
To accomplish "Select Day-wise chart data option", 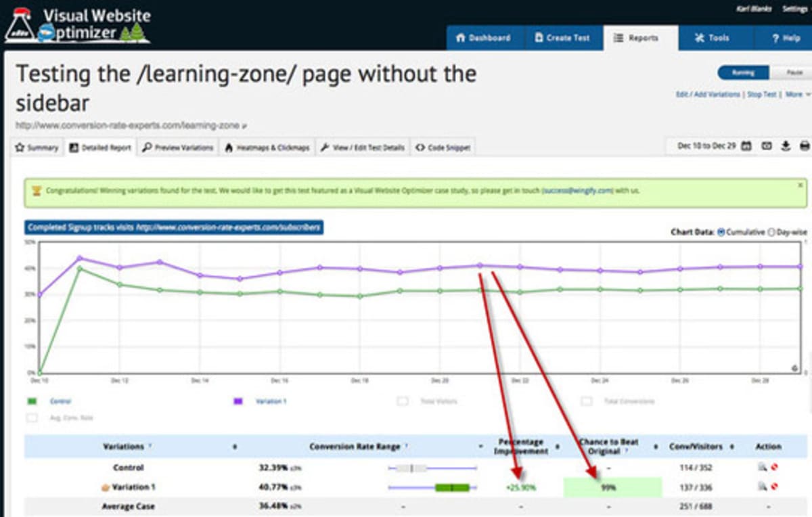I will pos(771,231).
